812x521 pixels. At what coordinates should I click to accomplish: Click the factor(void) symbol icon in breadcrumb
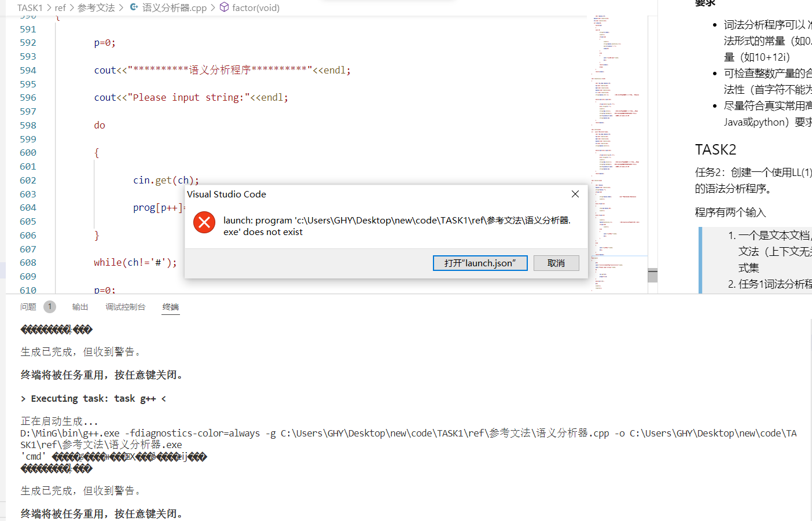click(x=224, y=8)
